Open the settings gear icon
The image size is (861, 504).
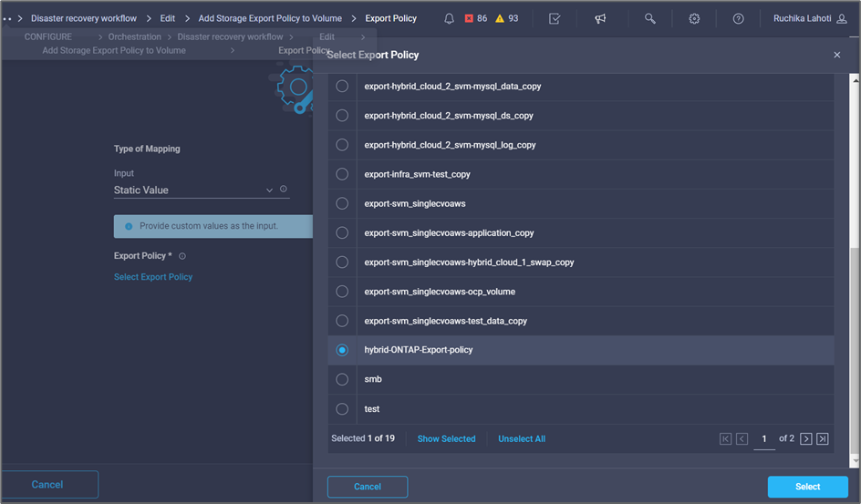(694, 18)
